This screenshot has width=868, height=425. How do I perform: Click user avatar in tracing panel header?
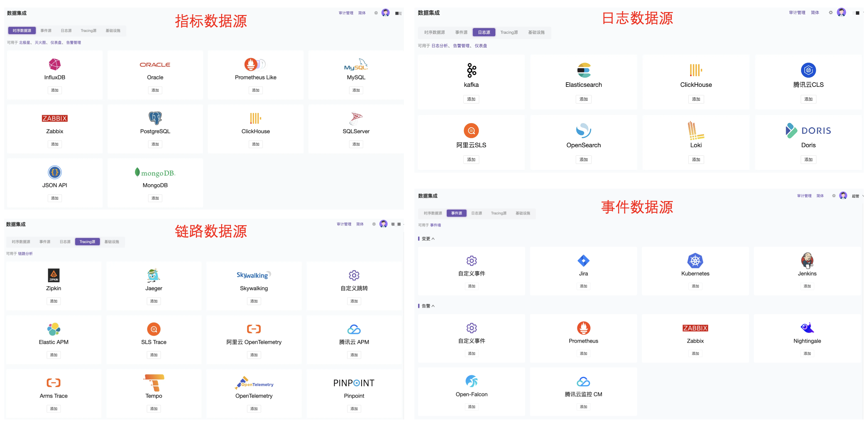pos(383,224)
